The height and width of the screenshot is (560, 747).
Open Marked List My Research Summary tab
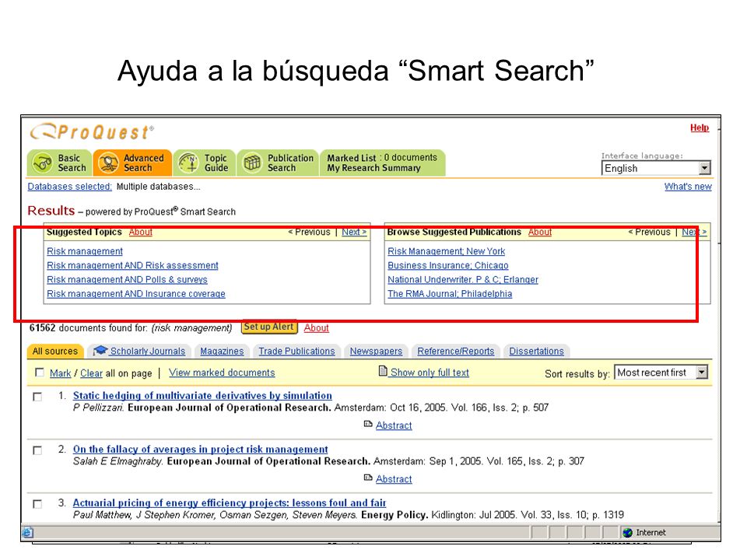pos(383,163)
